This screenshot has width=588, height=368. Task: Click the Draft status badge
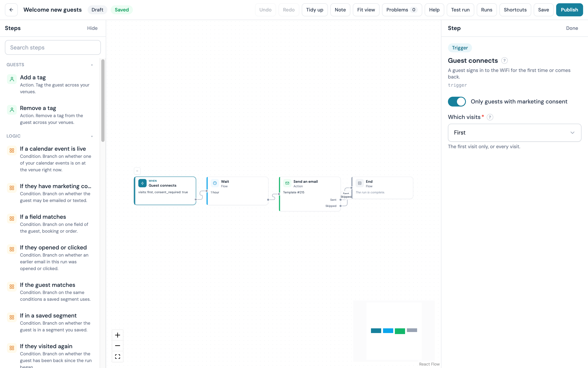point(97,10)
